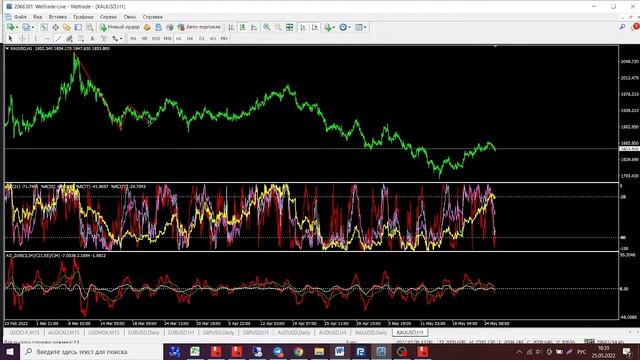640x360 pixels.
Task: Select the crosshair tool
Action: click(x=22, y=38)
